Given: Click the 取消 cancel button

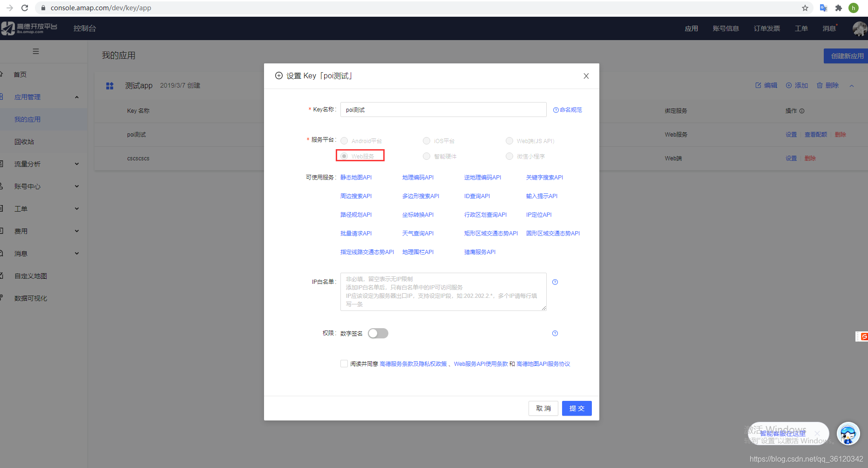Looking at the screenshot, I should click(543, 408).
